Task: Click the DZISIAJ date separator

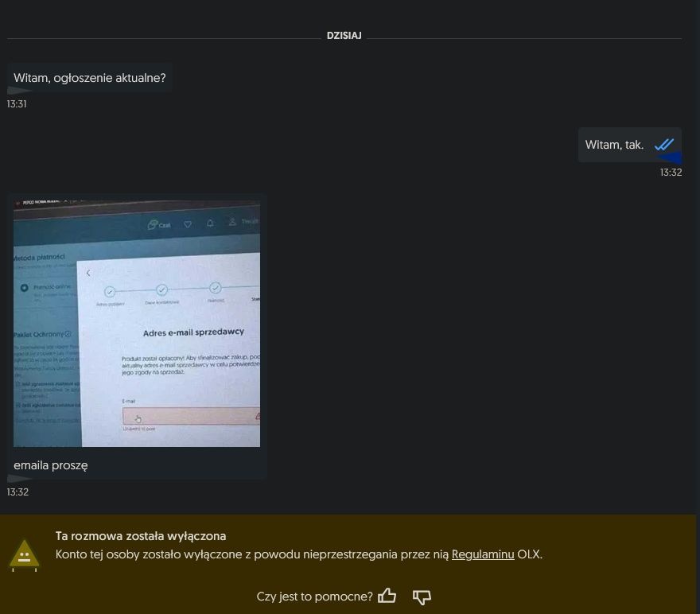Action: pyautogui.click(x=344, y=36)
